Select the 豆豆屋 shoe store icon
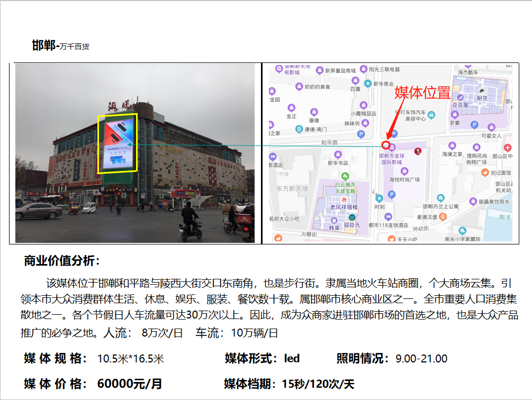This screenshot has width=532, height=400. tap(460, 97)
